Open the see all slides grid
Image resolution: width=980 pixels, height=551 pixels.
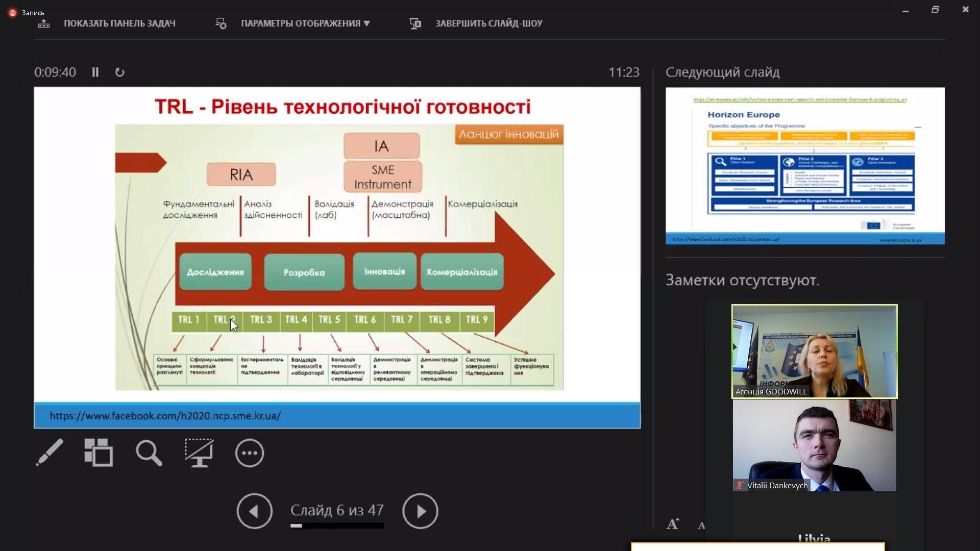[x=99, y=453]
